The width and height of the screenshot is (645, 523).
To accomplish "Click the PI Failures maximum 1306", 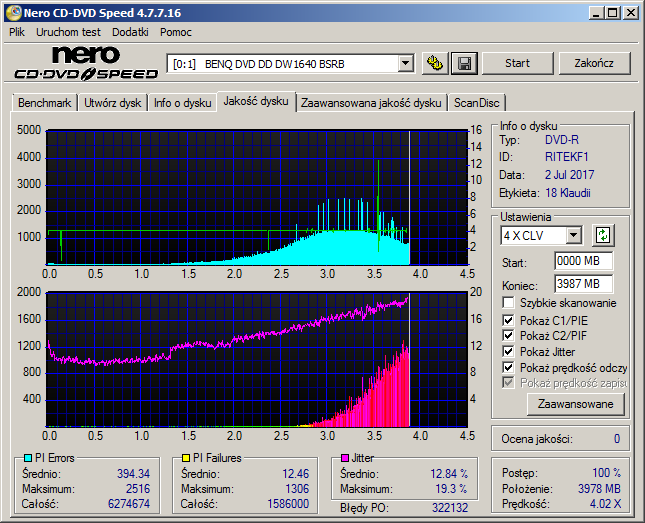I will point(297,489).
